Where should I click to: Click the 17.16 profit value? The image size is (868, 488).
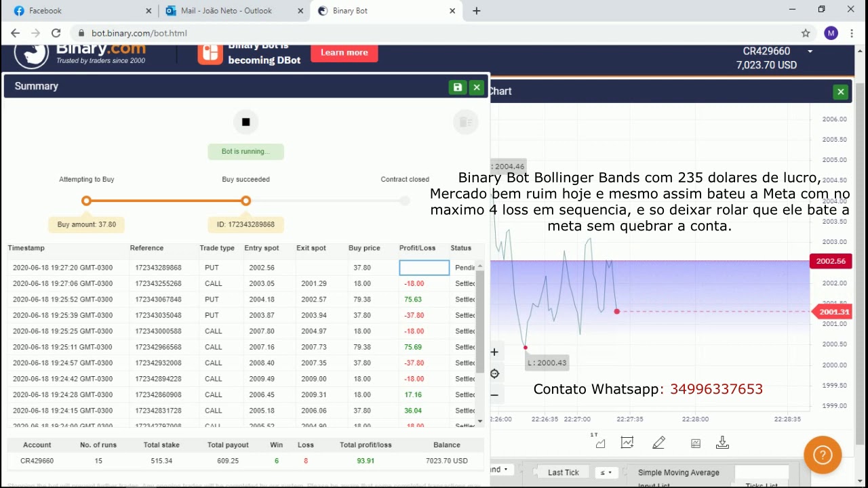click(413, 394)
